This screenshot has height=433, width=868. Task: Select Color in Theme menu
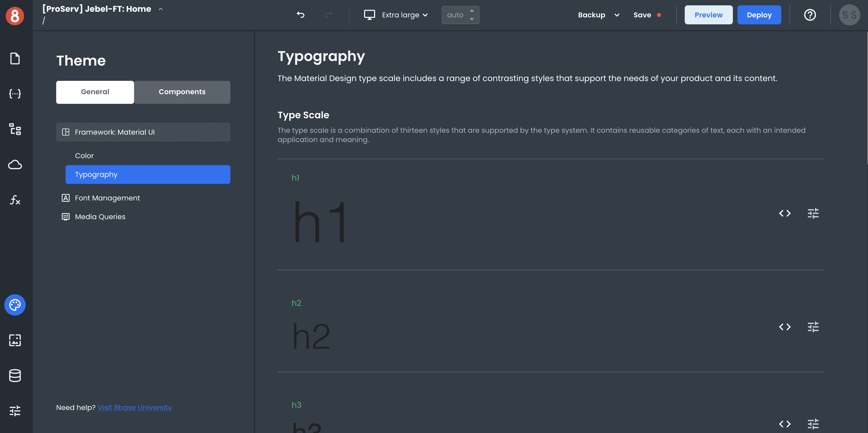point(84,156)
